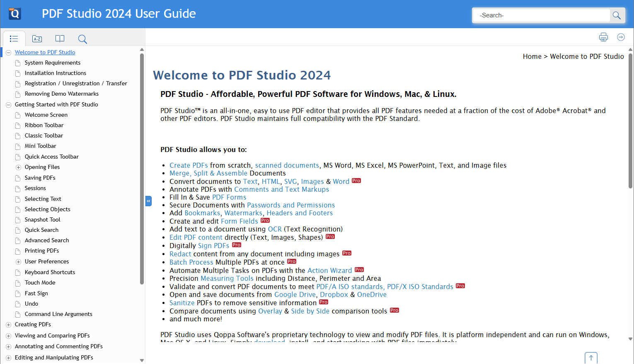Image resolution: width=634 pixels, height=364 pixels.
Task: Expand the User Preferences section
Action: click(18, 261)
